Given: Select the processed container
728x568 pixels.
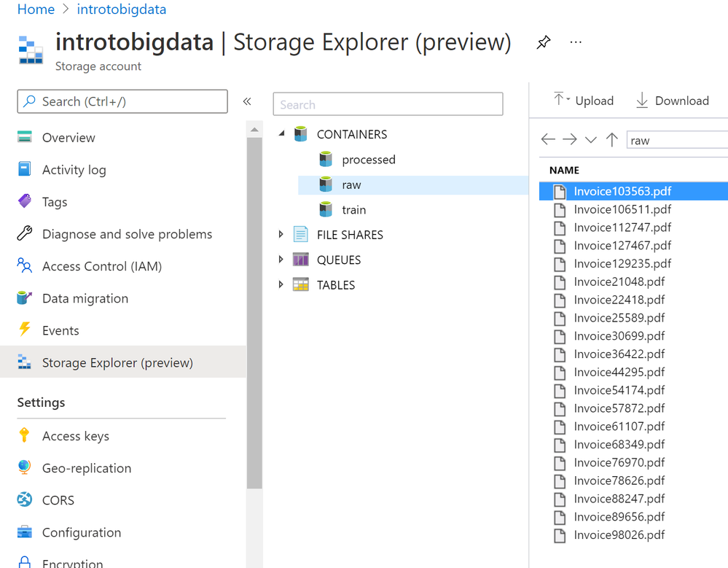Looking at the screenshot, I should pyautogui.click(x=368, y=160).
